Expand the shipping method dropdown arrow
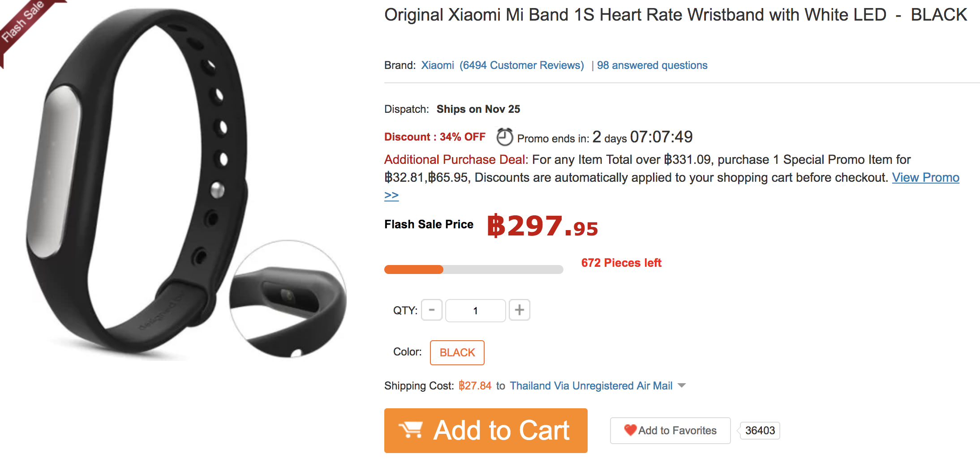980x462 pixels. 682,385
